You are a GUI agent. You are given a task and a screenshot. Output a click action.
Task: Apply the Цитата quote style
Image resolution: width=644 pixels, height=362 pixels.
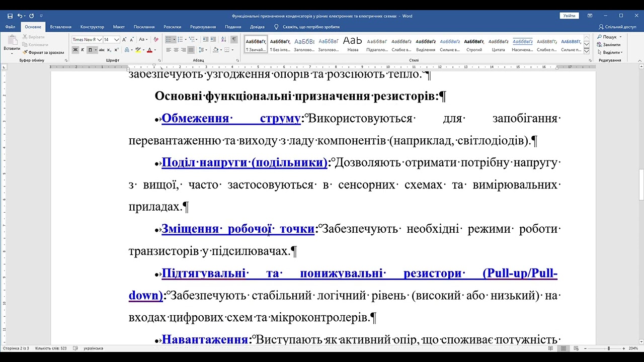498,44
